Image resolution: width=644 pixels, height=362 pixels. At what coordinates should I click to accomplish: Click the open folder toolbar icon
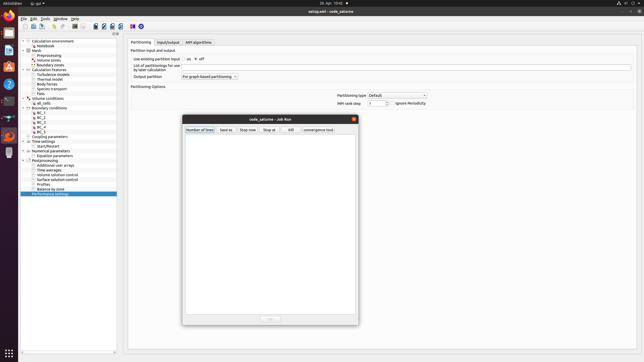tap(33, 26)
